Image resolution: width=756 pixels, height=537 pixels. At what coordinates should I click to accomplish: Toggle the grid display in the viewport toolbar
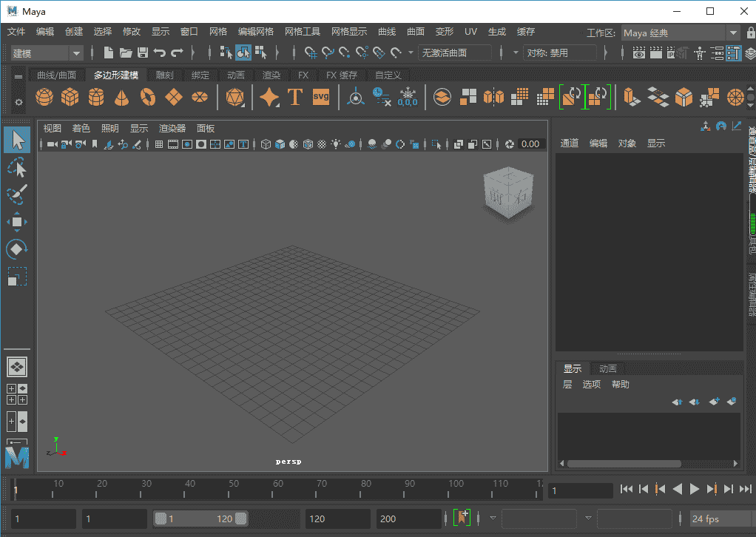pos(158,144)
